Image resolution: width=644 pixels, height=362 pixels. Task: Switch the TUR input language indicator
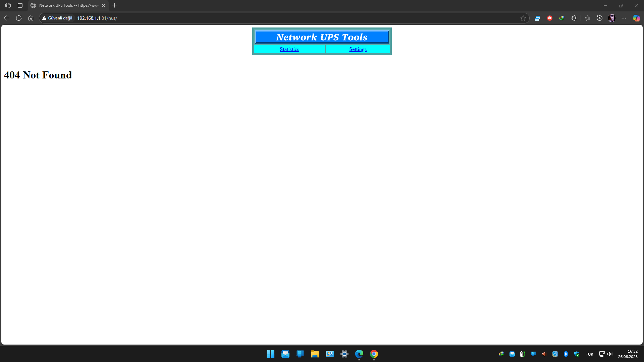point(589,354)
